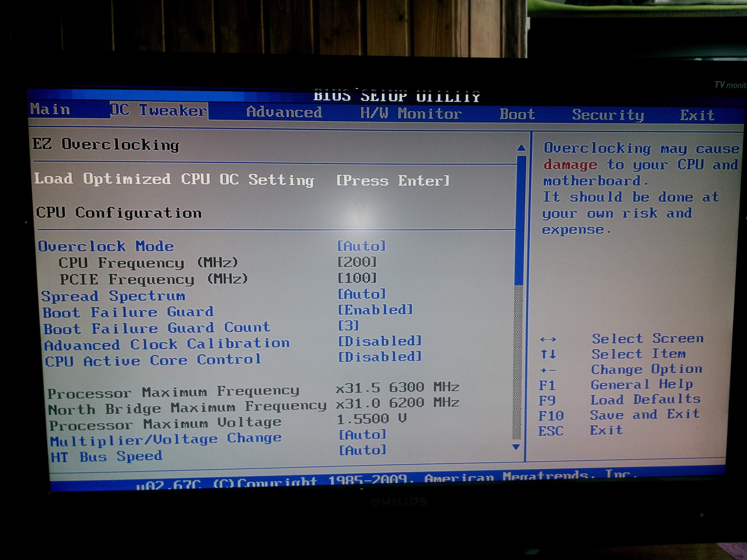Change Spread Spectrum [Auto] value
This screenshot has height=560, width=747.
click(x=362, y=294)
